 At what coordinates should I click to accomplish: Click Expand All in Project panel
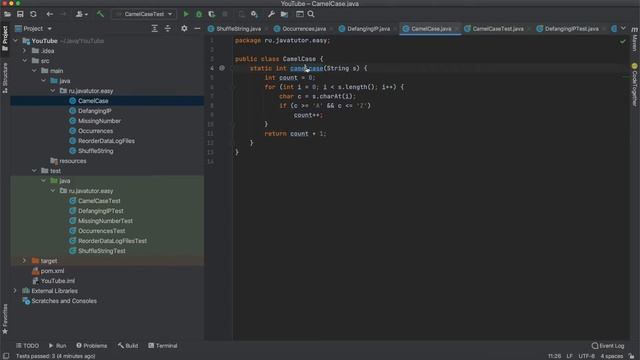[154, 29]
